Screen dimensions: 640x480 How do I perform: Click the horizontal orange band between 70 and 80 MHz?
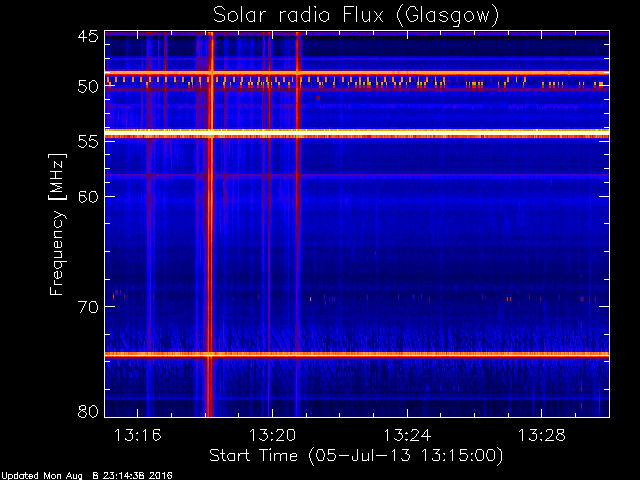tap(357, 354)
